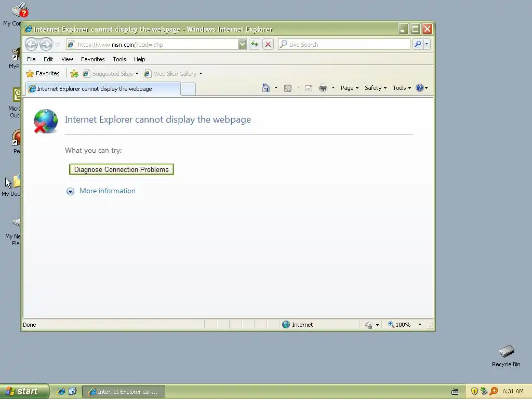Open the Favorites center star button
532x399 pixels.
[43, 74]
